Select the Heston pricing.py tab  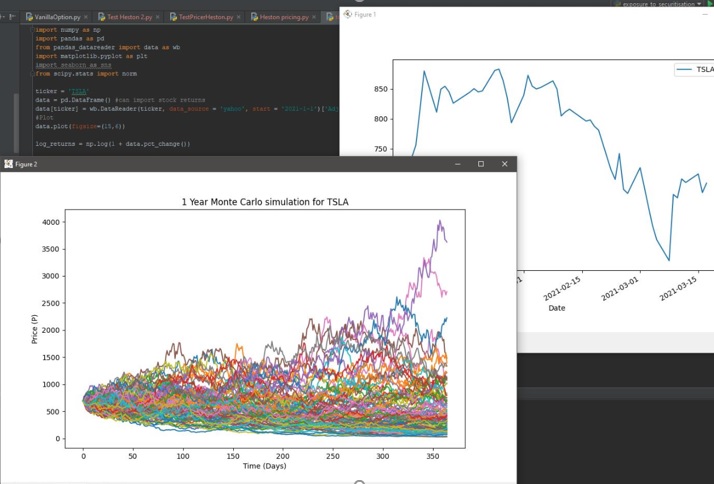[283, 18]
